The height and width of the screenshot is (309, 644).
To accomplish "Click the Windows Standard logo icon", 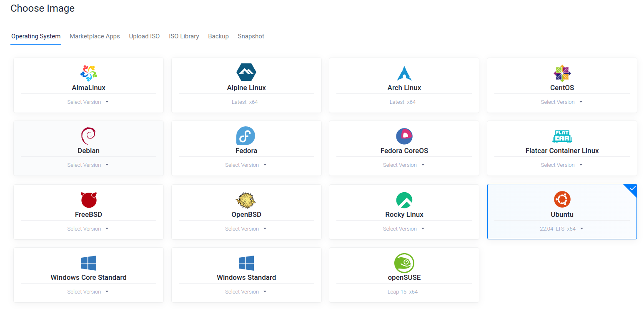I will tap(246, 263).
